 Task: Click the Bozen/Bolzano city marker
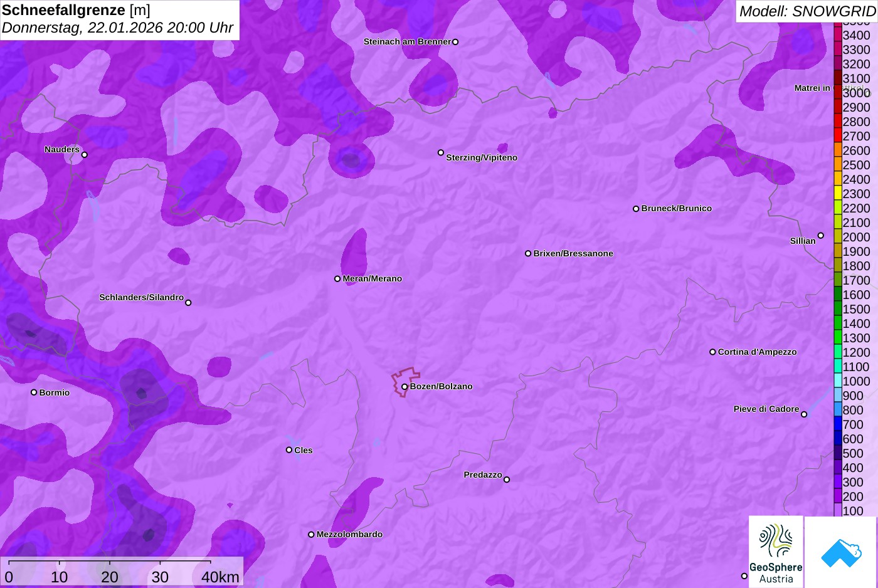(405, 387)
